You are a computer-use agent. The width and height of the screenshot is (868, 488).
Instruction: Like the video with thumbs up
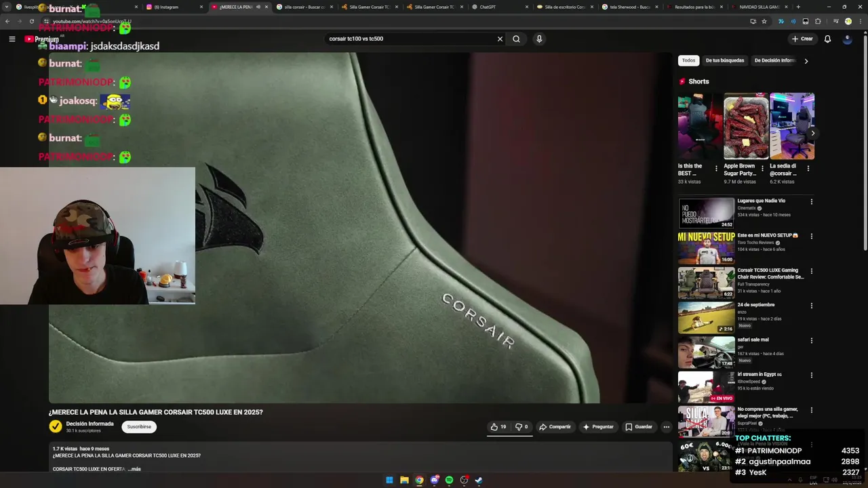point(498,427)
